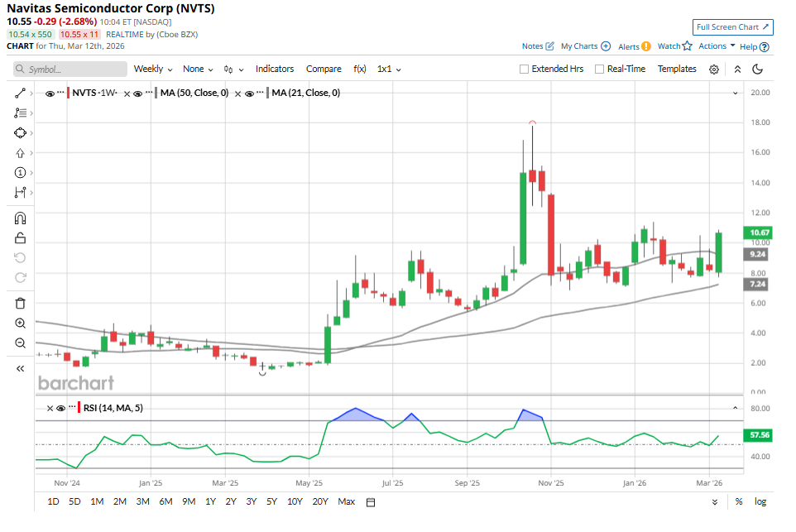Redo the last chart action
Image resolution: width=796 pixels, height=532 pixels.
[x=21, y=278]
